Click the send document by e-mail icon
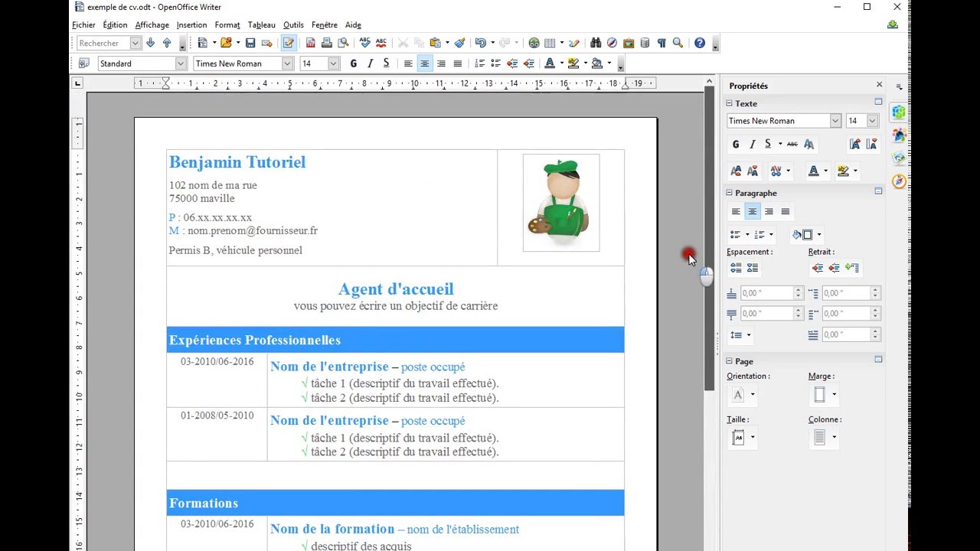The image size is (980, 551). click(266, 43)
